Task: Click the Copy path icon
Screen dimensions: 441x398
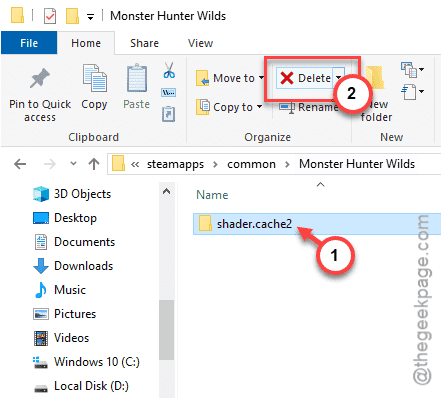Action: 169,92
